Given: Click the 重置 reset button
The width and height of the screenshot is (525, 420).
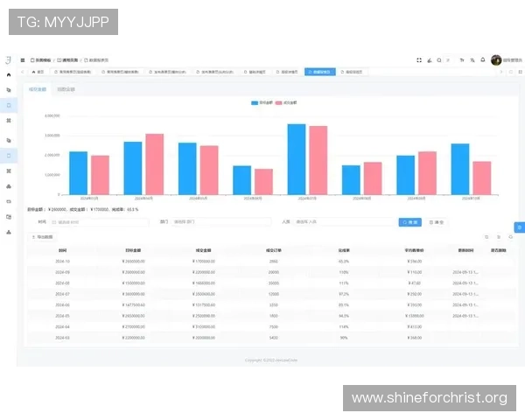Looking at the screenshot, I should (436, 222).
